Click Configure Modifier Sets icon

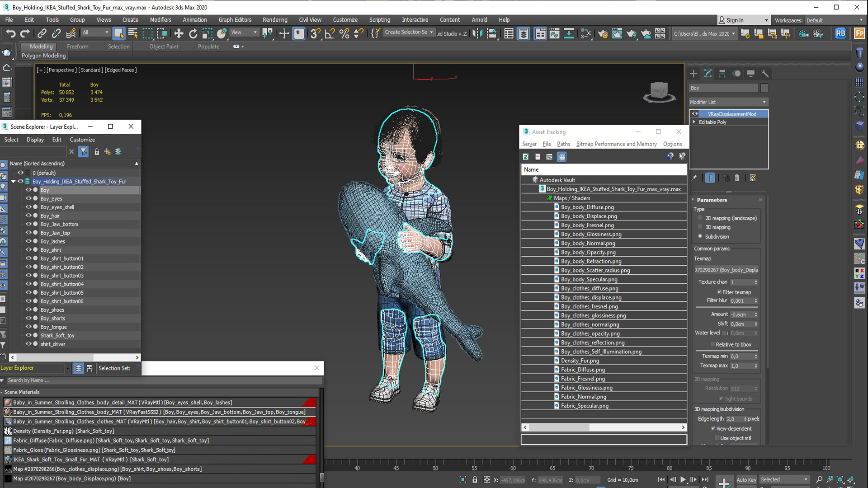click(753, 178)
